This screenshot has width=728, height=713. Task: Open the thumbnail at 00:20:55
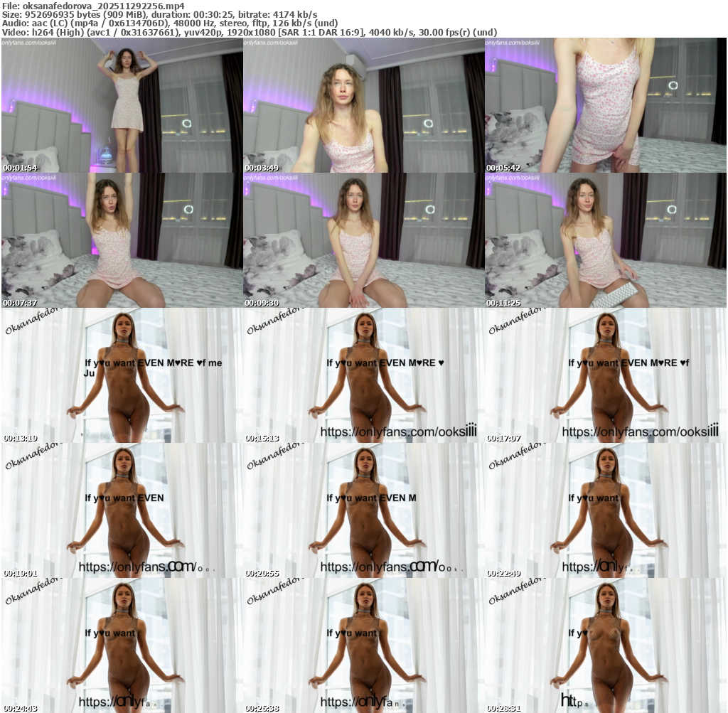point(363,510)
